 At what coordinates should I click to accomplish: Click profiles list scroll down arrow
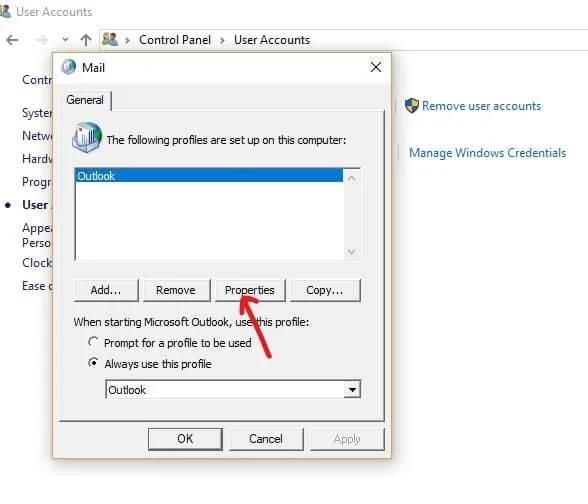click(351, 251)
